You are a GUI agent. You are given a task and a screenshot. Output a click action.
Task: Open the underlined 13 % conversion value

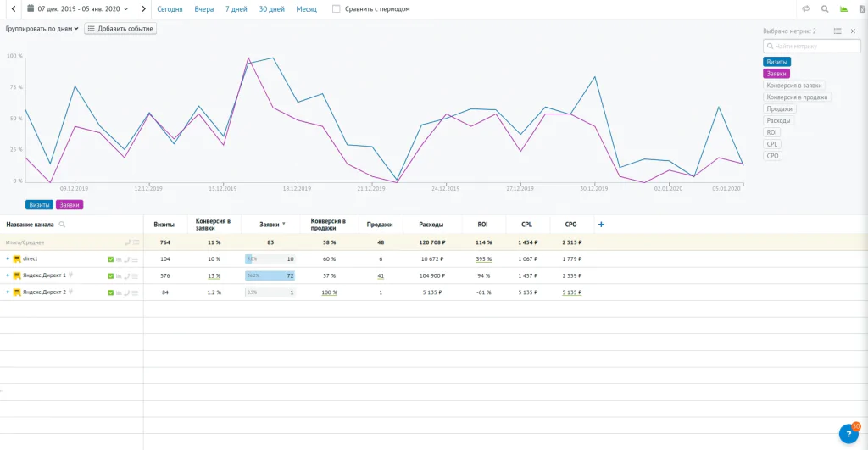(x=214, y=275)
